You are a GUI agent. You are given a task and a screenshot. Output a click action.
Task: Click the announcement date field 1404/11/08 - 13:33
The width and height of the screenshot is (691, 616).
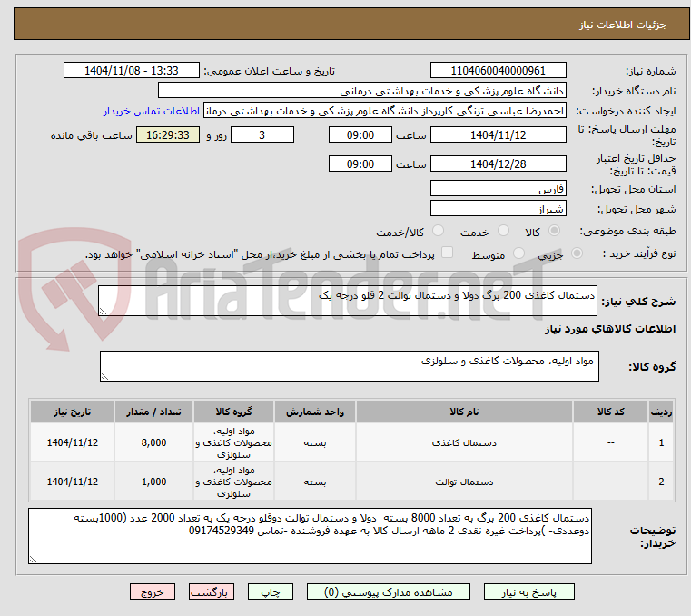(x=132, y=71)
